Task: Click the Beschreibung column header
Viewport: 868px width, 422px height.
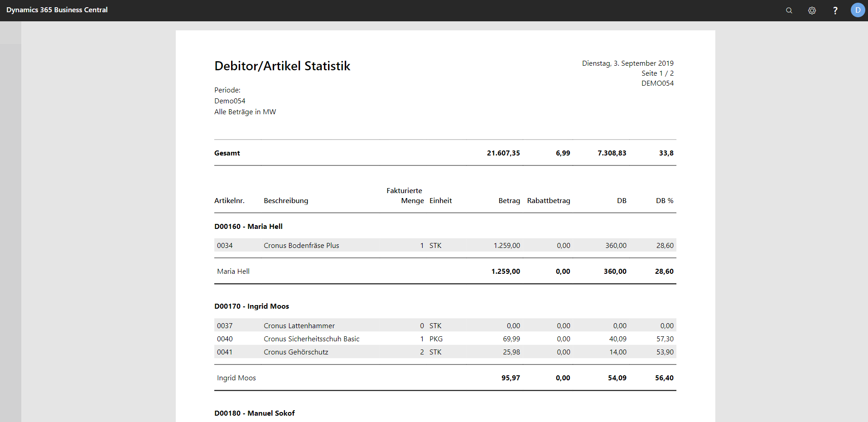Action: pos(286,201)
